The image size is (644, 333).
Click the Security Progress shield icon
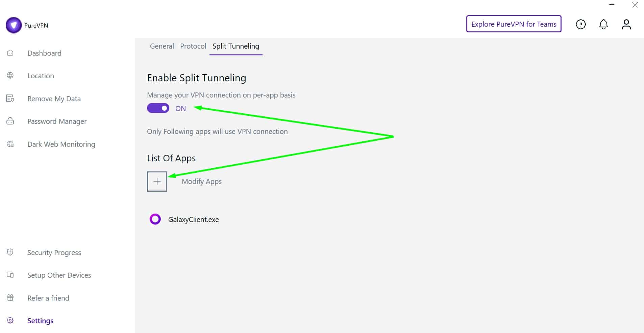point(10,252)
